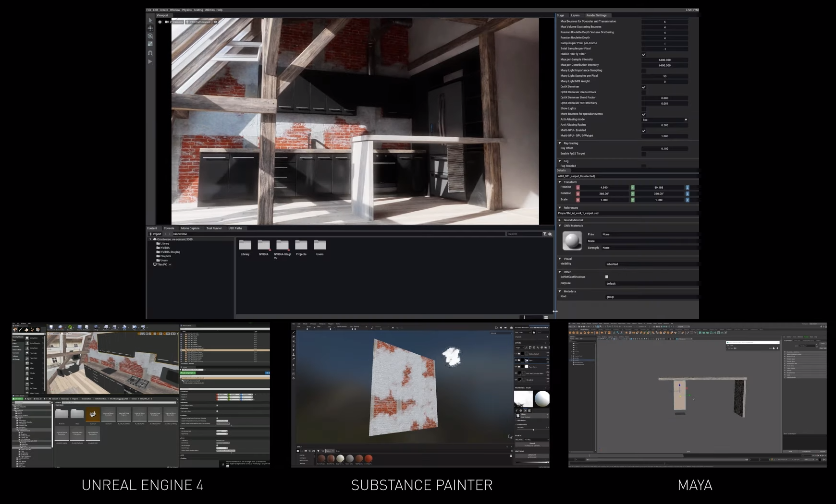Enable the Enable Fp32 Target checkbox
Image resolution: width=836 pixels, height=504 pixels.
(x=644, y=154)
